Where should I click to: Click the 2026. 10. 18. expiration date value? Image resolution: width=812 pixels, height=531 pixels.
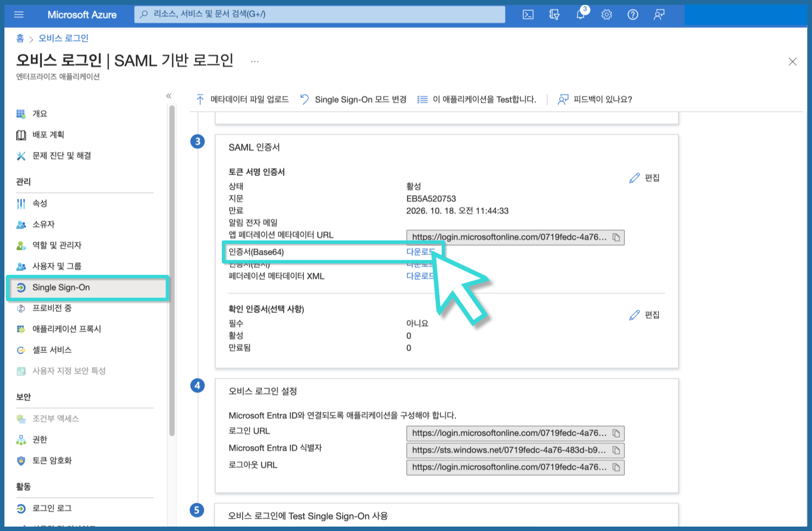tap(457, 211)
